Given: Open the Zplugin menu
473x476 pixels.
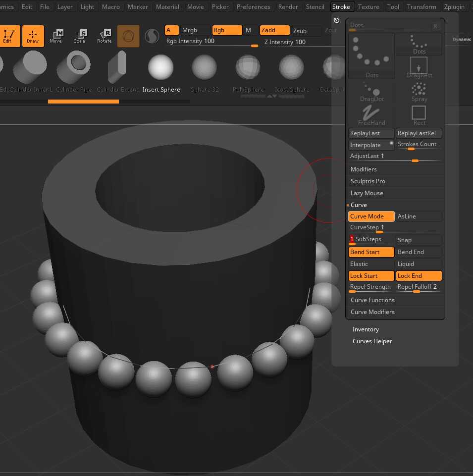Looking at the screenshot, I should [454, 7].
